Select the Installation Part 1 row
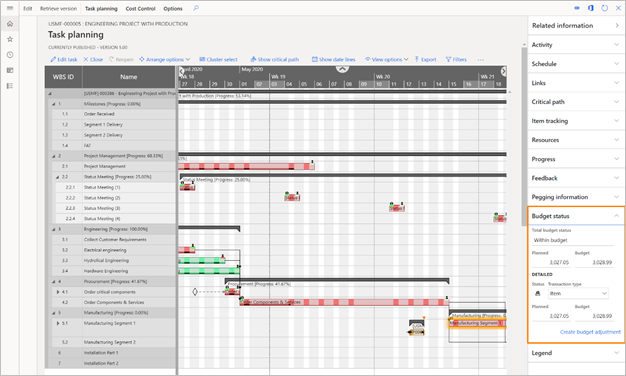 110,353
